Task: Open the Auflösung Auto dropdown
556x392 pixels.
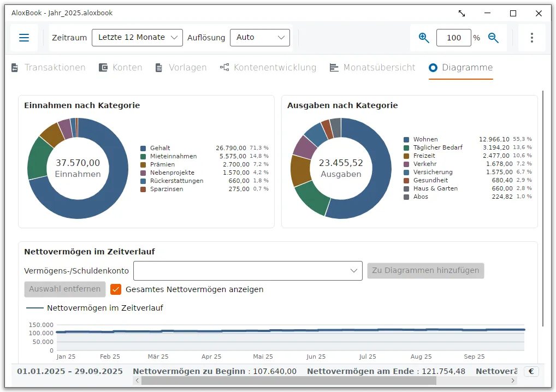Action: coord(260,38)
